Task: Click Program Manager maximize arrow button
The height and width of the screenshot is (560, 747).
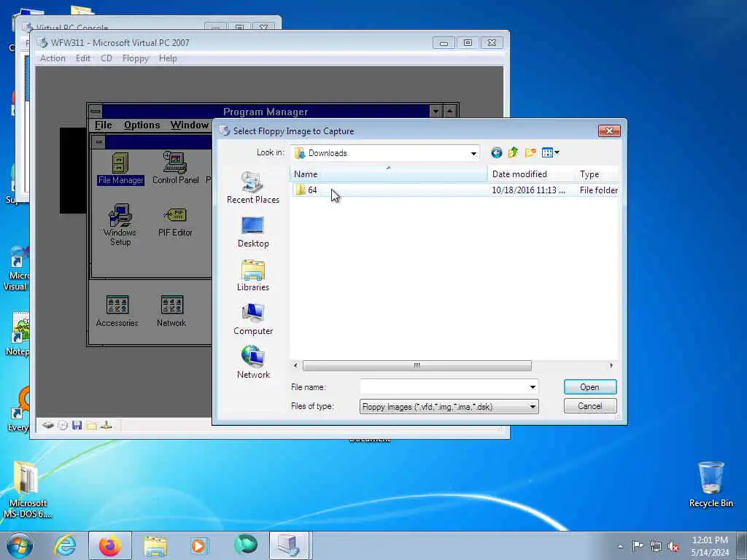Action: 449,112
